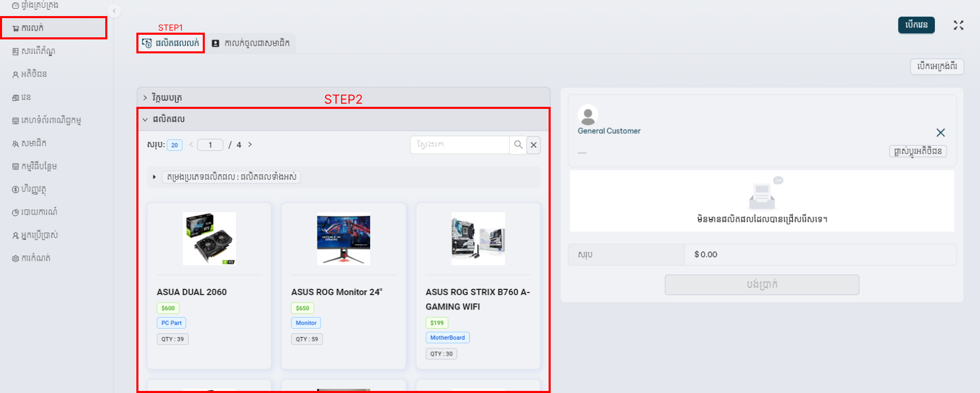
Task: Click General Customer avatar icon
Action: click(587, 115)
